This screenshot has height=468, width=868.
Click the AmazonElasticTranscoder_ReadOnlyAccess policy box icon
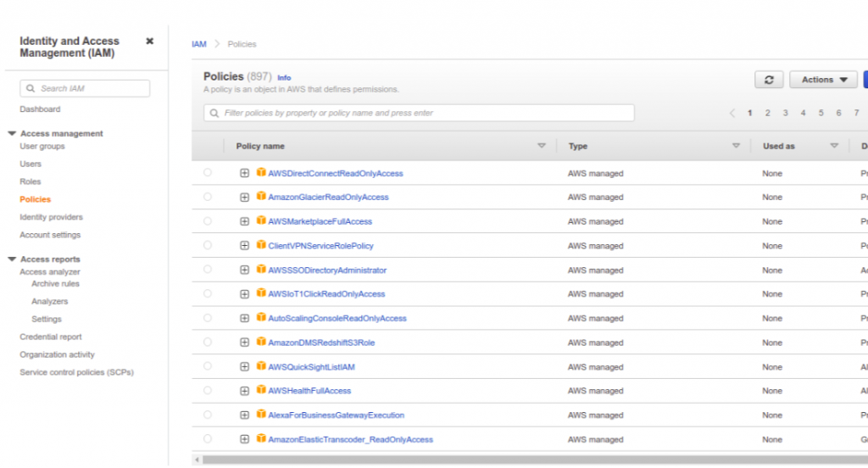coord(261,438)
